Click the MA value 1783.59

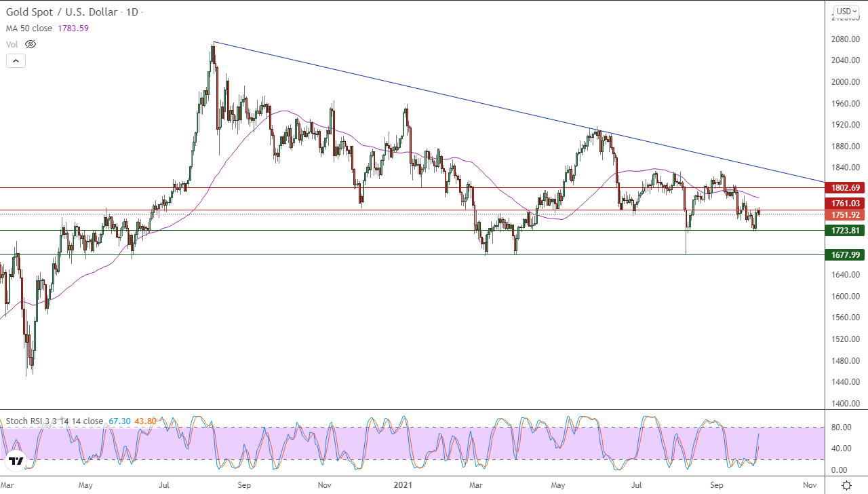click(72, 28)
